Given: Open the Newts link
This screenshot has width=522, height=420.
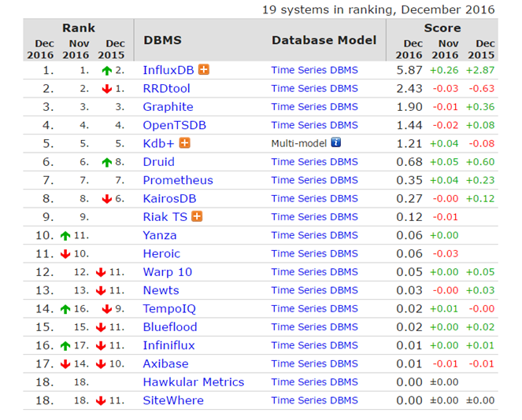Looking at the screenshot, I should coord(161,290).
